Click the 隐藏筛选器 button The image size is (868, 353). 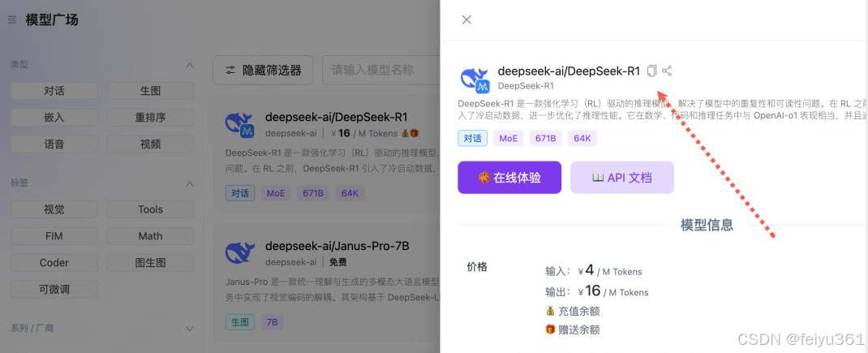263,71
